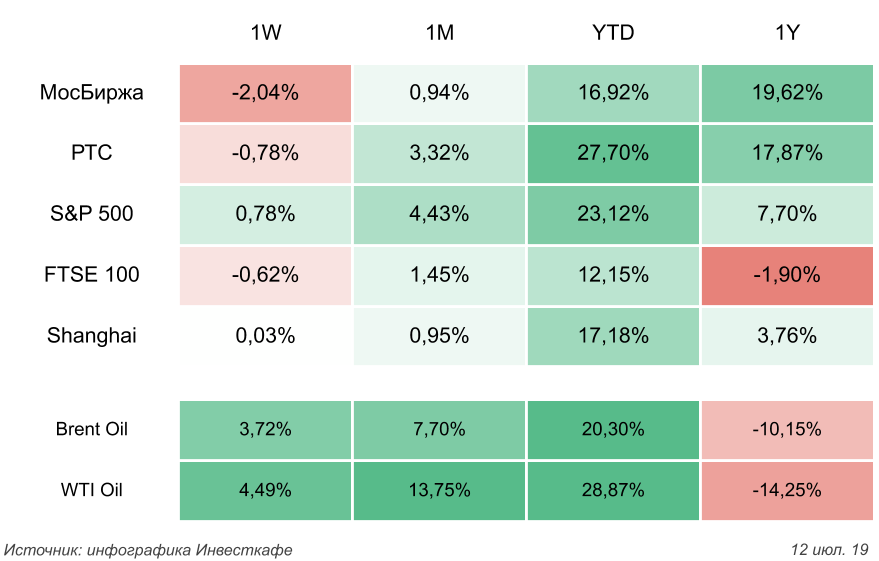Click the Shanghai row label
Screen dimensions: 879x561
coord(92,335)
